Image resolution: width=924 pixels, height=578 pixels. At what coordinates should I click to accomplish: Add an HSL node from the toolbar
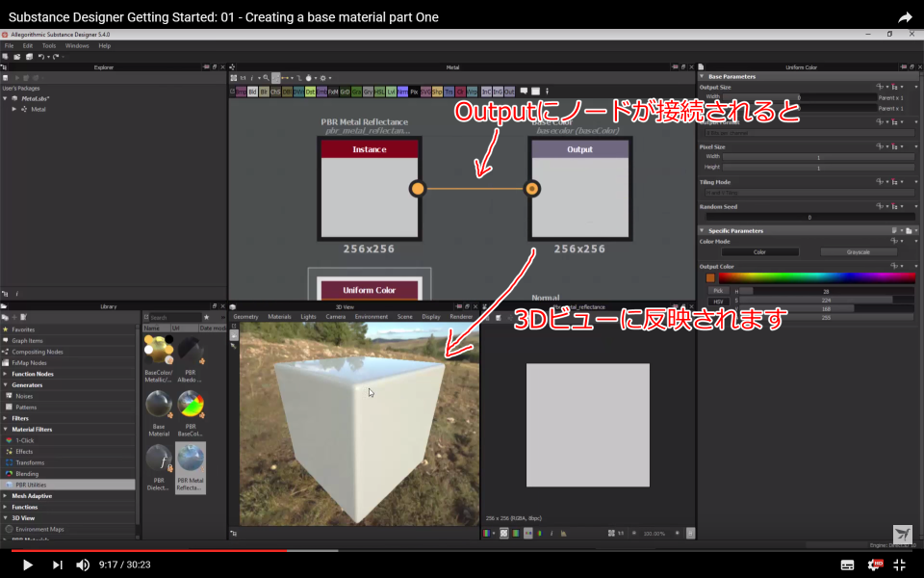point(379,92)
